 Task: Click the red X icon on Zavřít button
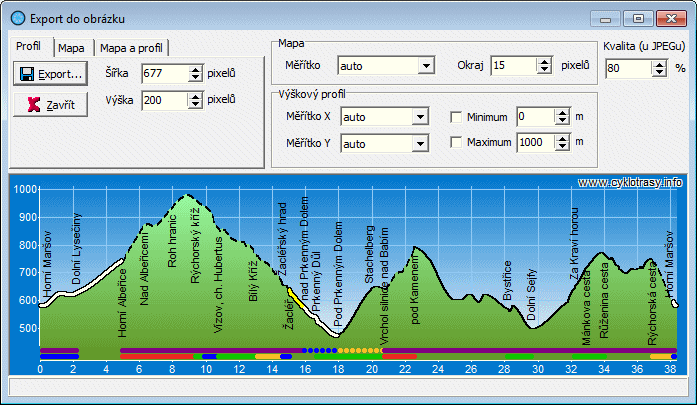[x=34, y=105]
